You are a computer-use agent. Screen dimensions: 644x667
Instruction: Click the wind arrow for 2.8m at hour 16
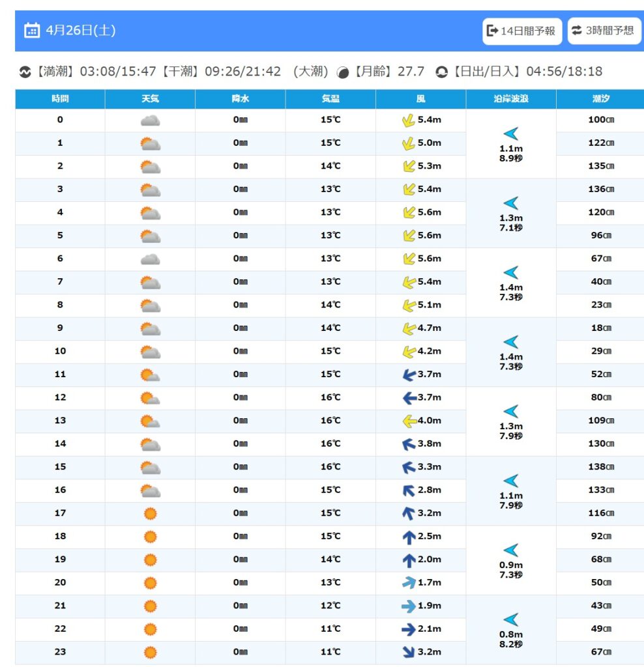click(409, 490)
